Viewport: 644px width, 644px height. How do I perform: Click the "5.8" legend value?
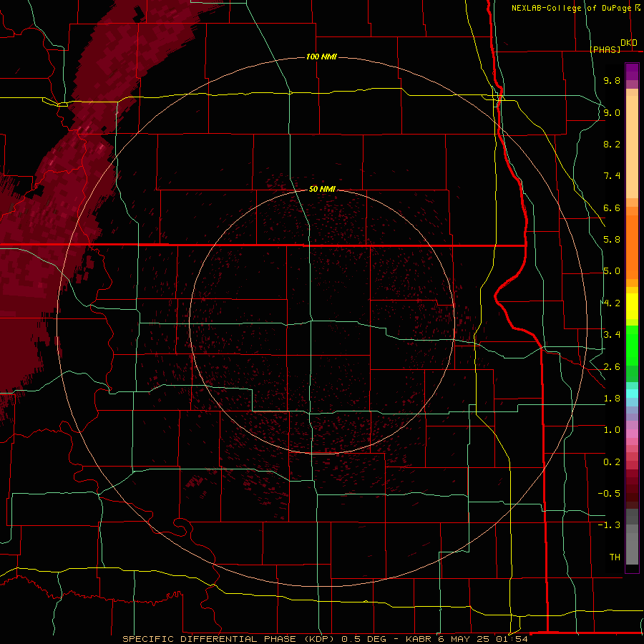click(612, 240)
